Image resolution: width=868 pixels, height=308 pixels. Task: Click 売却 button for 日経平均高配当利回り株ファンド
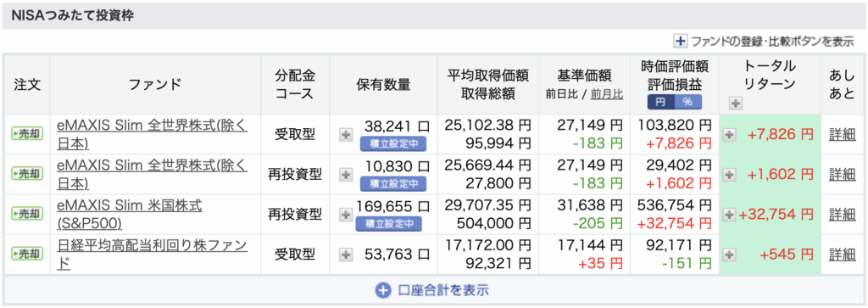27,254
